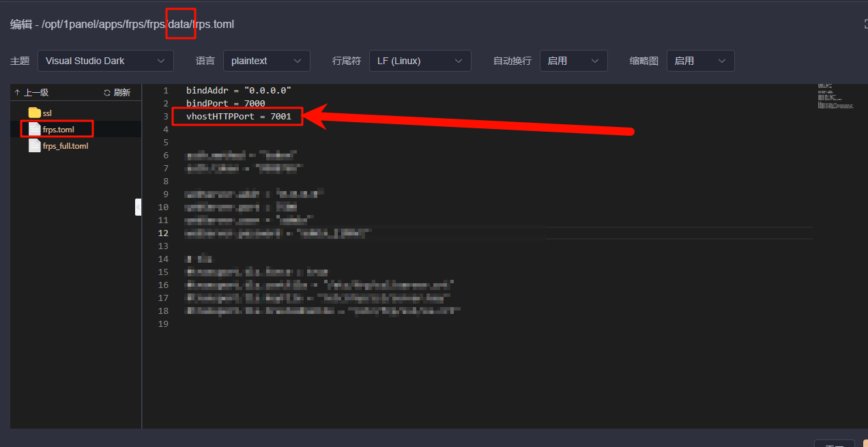This screenshot has width=868, height=447.
Task: Open the 主题 Visual Studio Dark dropdown
Action: (x=105, y=61)
